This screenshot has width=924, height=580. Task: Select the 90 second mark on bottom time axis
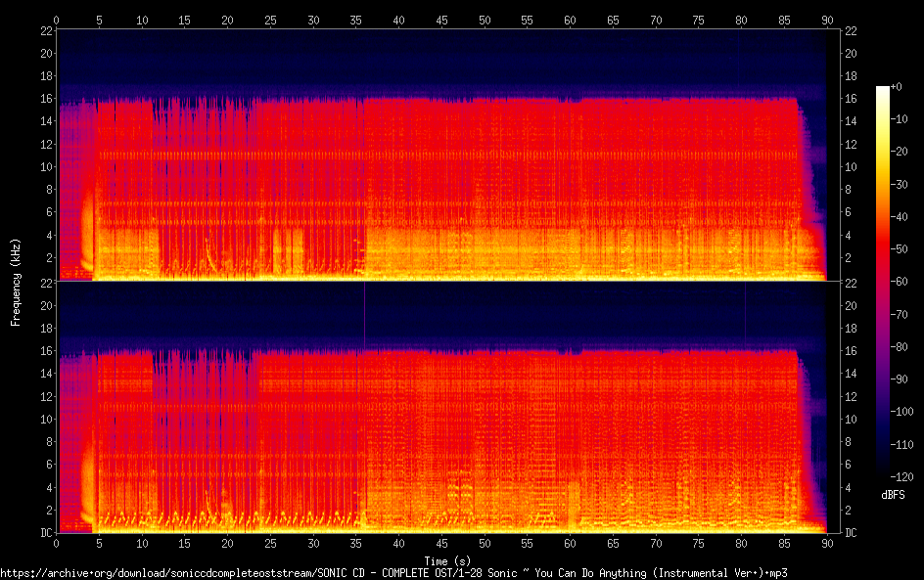point(826,543)
